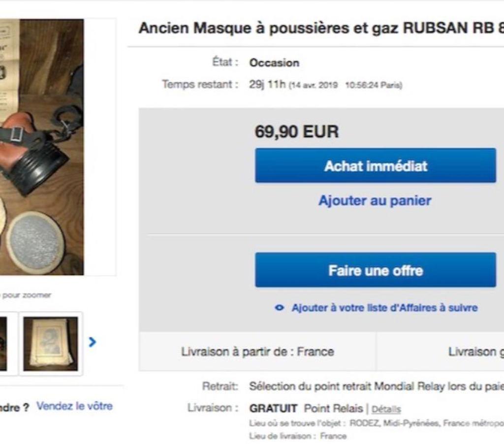Open the Vendez le vôtre link
504x444 pixels.
pos(75,406)
